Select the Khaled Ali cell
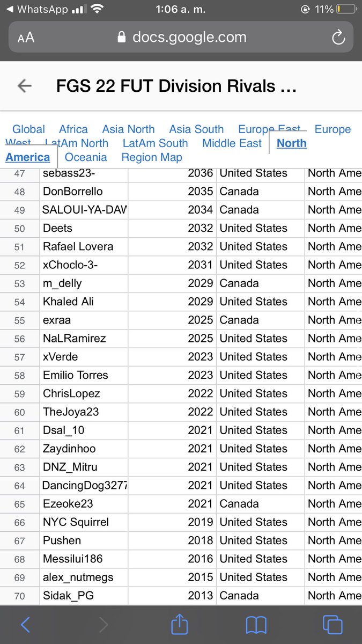Screen dimensions: 362x644 tap(84, 302)
